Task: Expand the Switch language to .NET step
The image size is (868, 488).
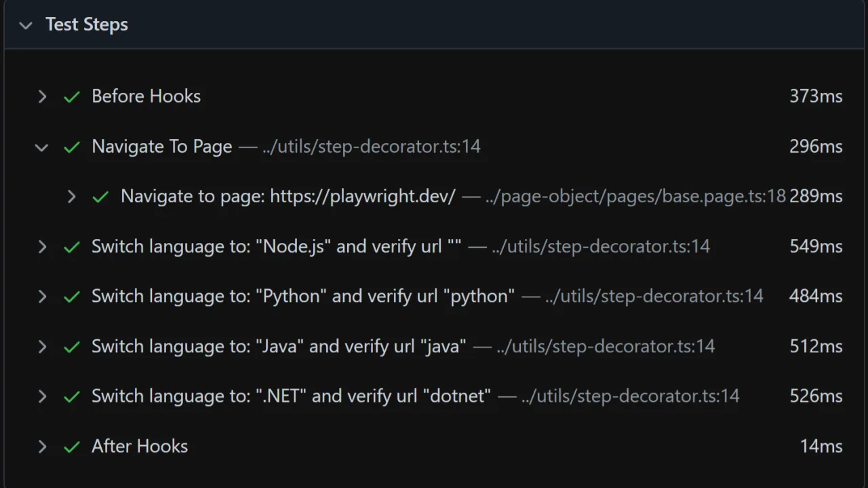Action: click(42, 396)
